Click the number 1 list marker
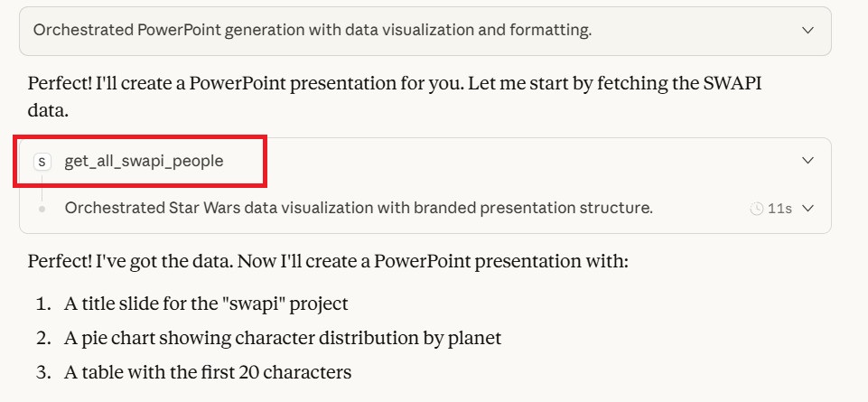Screen dimensions: 868x402 coord(42,304)
